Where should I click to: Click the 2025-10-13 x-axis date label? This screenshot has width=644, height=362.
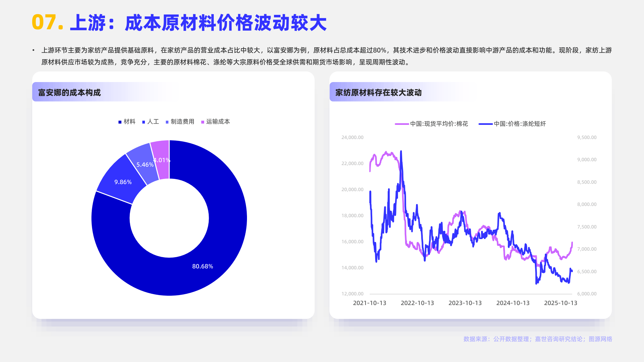560,303
